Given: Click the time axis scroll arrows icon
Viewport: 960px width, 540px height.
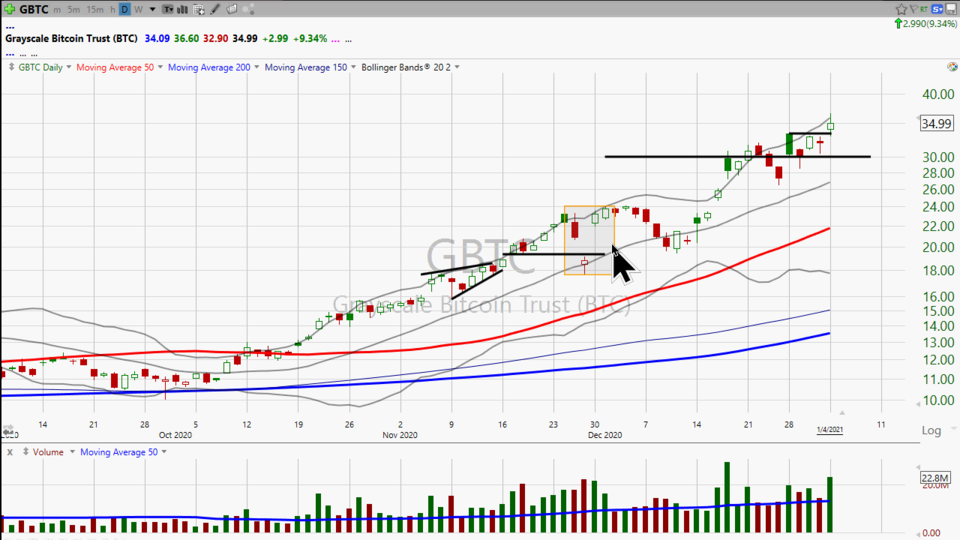Looking at the screenshot, I should [8, 430].
